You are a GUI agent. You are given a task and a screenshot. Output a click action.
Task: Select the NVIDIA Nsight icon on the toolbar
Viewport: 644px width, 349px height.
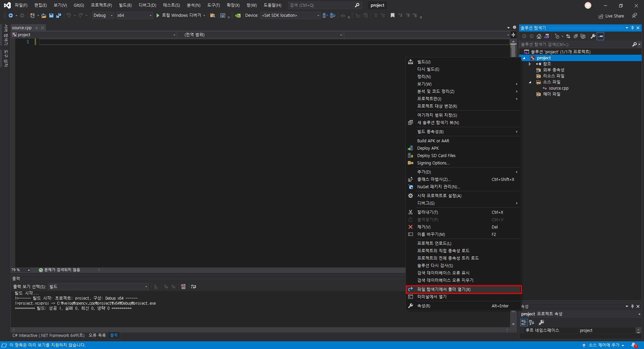(238, 15)
